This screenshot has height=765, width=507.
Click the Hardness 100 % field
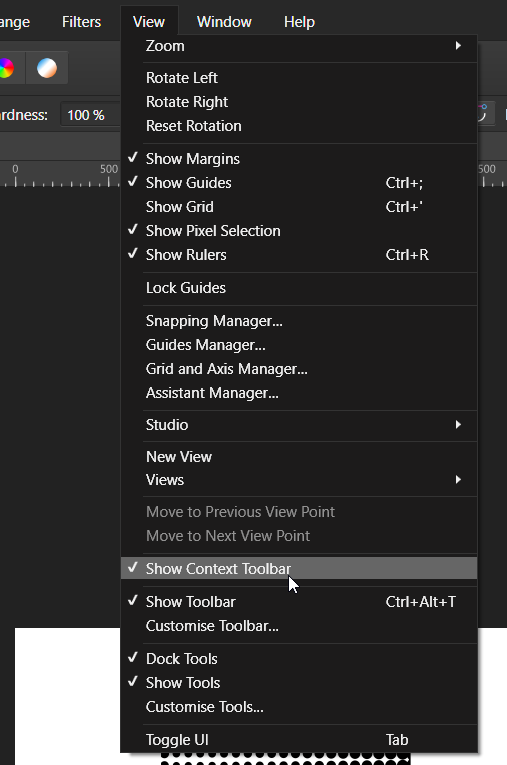pos(90,115)
